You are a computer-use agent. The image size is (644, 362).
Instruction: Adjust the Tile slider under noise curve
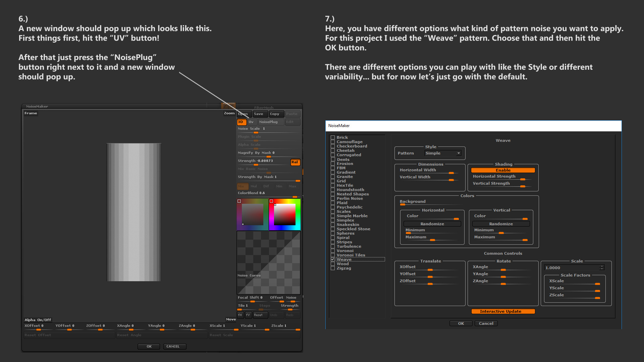coord(247,307)
